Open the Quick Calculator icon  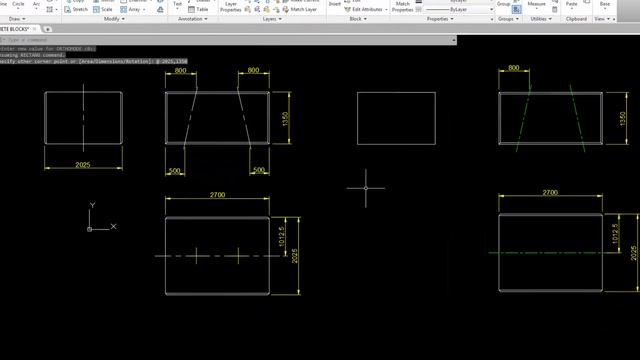[x=554, y=9]
